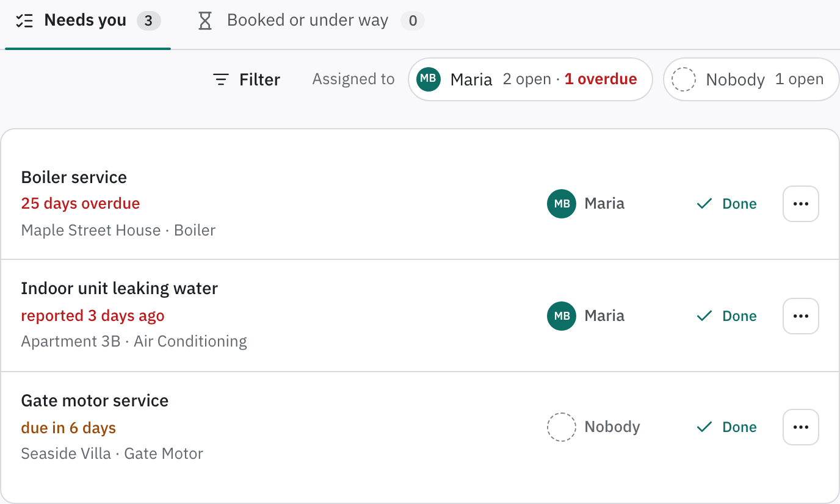Click the Assigned to label

tap(353, 79)
